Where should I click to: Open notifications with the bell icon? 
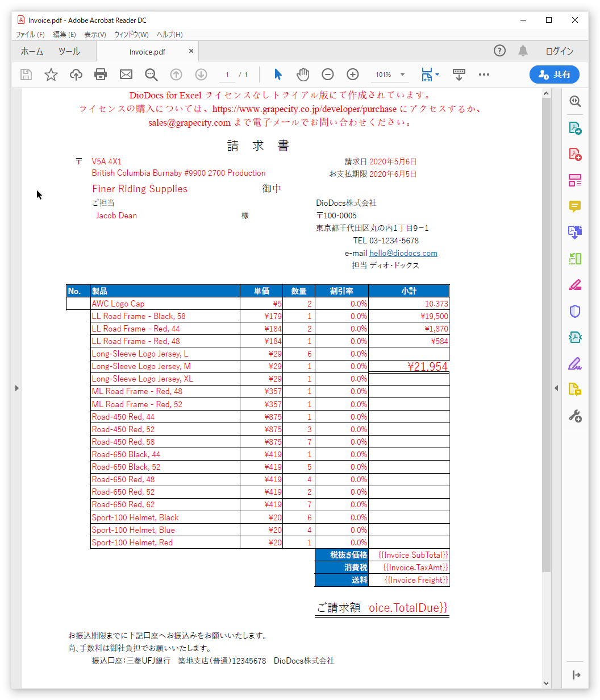tap(523, 51)
